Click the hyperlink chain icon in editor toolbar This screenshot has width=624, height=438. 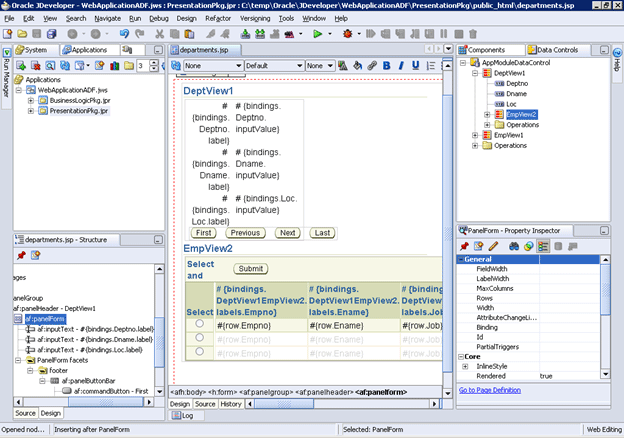click(x=372, y=66)
